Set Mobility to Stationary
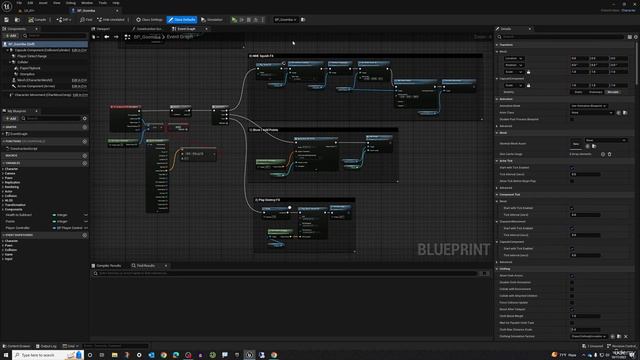Screen dimensions: 640x360 [x=596, y=92]
